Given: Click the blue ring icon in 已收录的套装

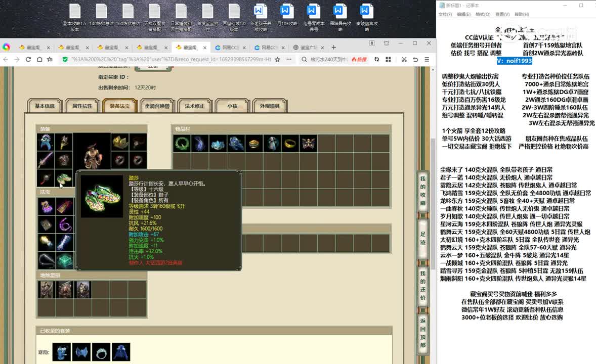Looking at the screenshot, I should pos(101,352).
